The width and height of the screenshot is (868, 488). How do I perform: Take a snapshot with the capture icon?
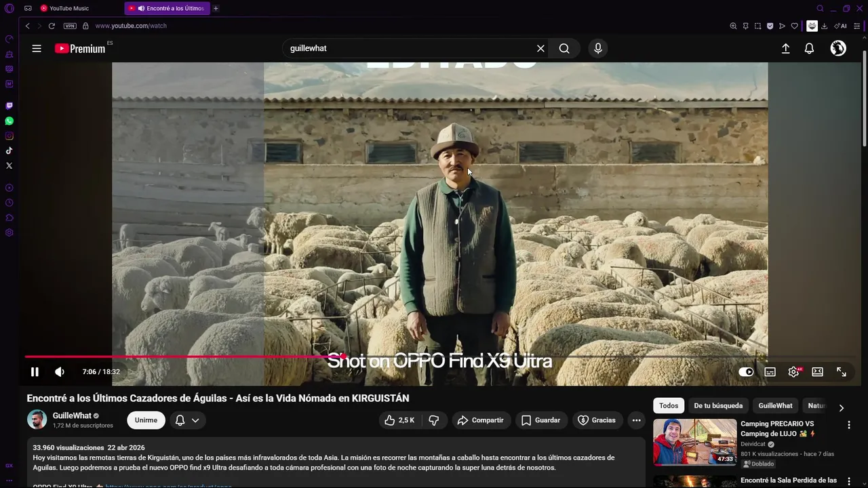click(x=757, y=26)
